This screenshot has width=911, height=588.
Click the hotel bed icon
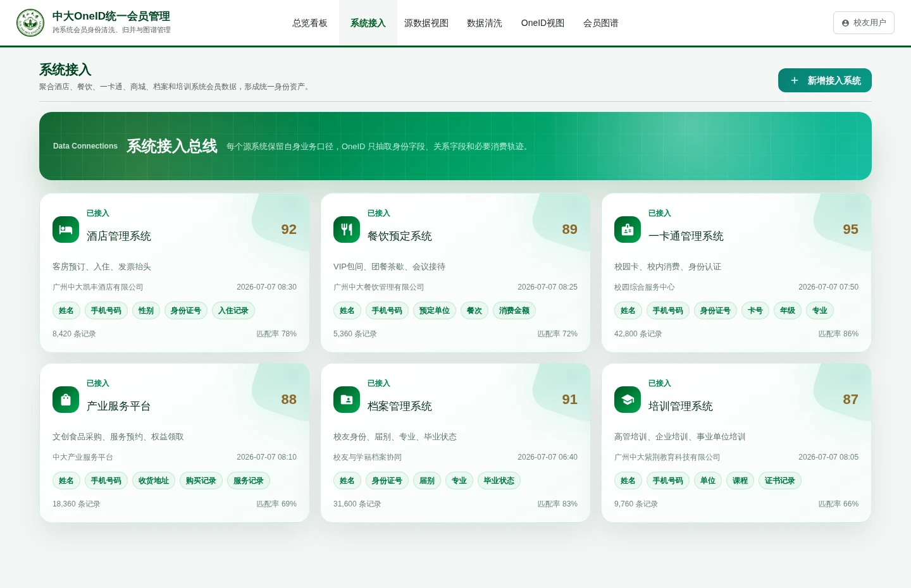(66, 230)
